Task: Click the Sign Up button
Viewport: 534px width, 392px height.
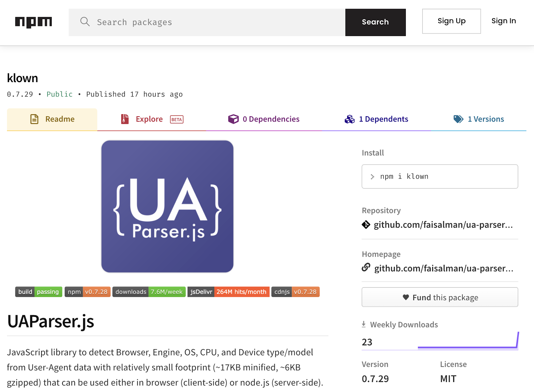Action: (x=451, y=21)
